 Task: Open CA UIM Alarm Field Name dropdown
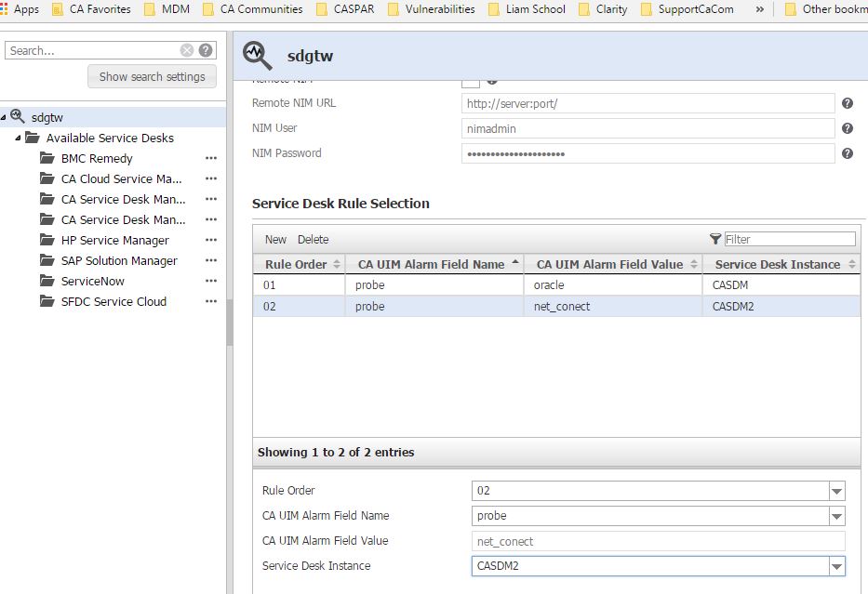[x=836, y=517]
